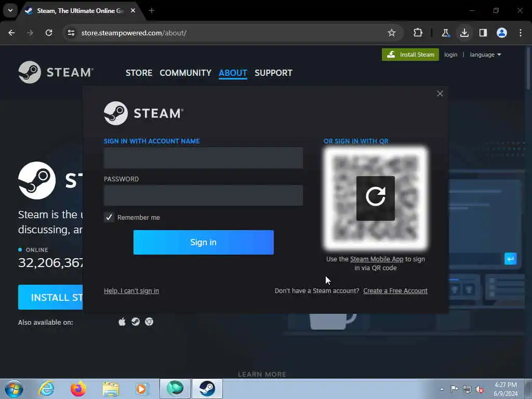The height and width of the screenshot is (399, 532).
Task: Click the browser forward arrow
Action: [30, 33]
